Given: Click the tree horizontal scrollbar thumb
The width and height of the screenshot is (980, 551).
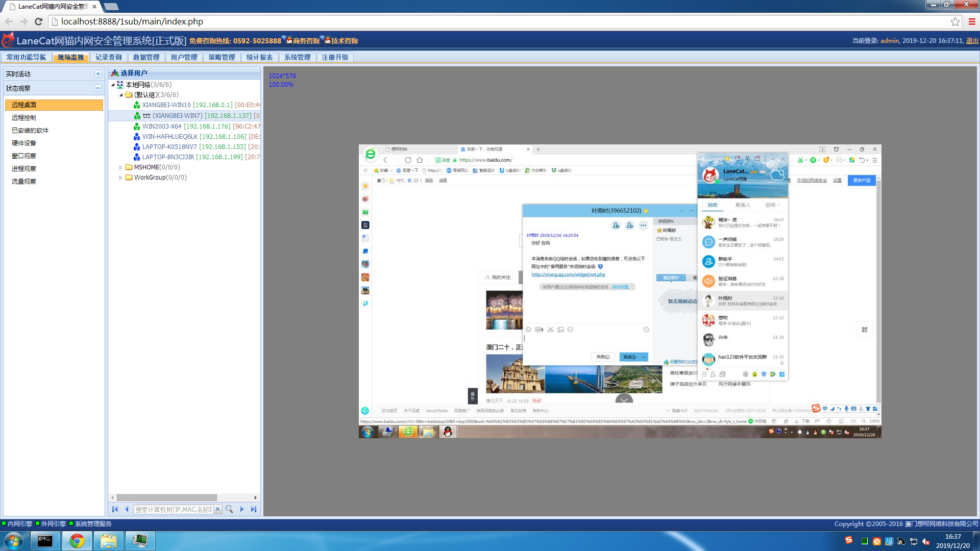Looking at the screenshot, I should [167, 497].
